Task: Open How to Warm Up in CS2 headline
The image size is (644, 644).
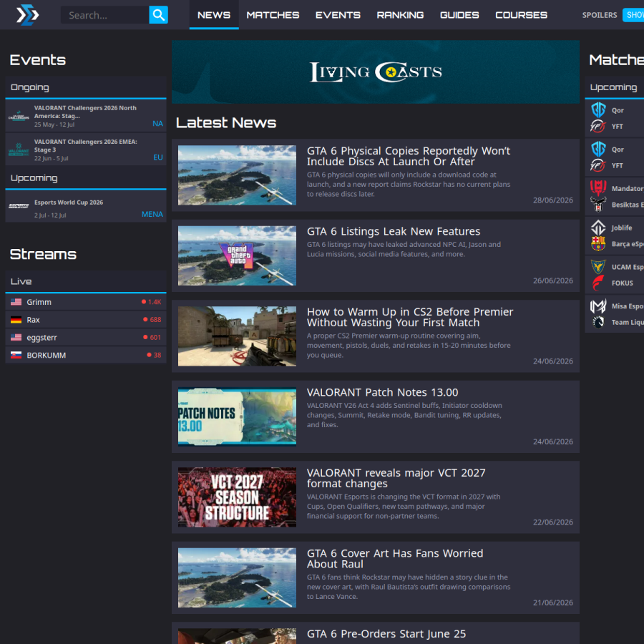Action: (410, 317)
